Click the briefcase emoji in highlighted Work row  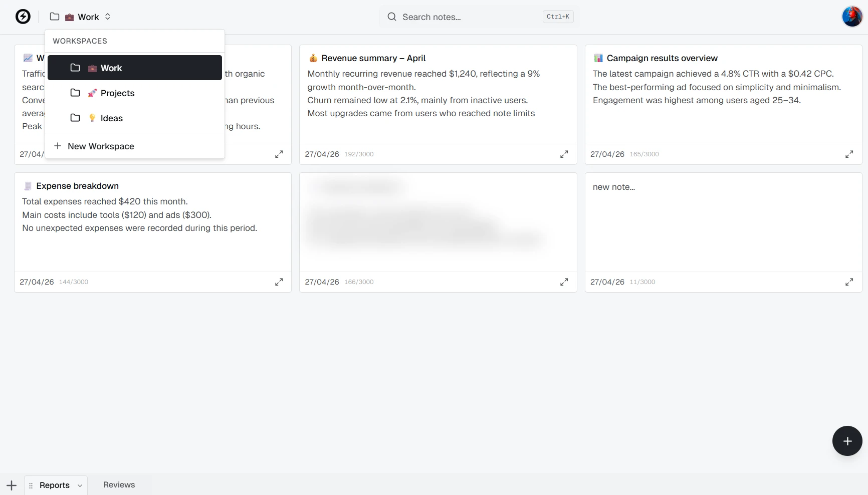coord(92,68)
